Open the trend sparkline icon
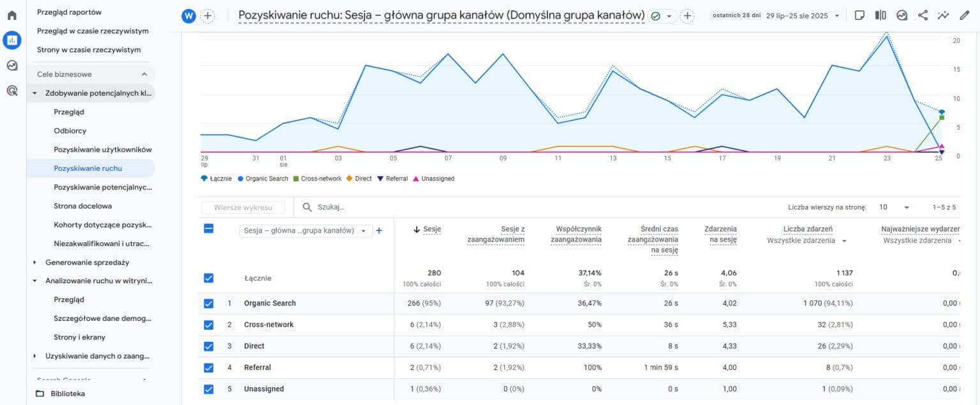The image size is (980, 405). 943,15
